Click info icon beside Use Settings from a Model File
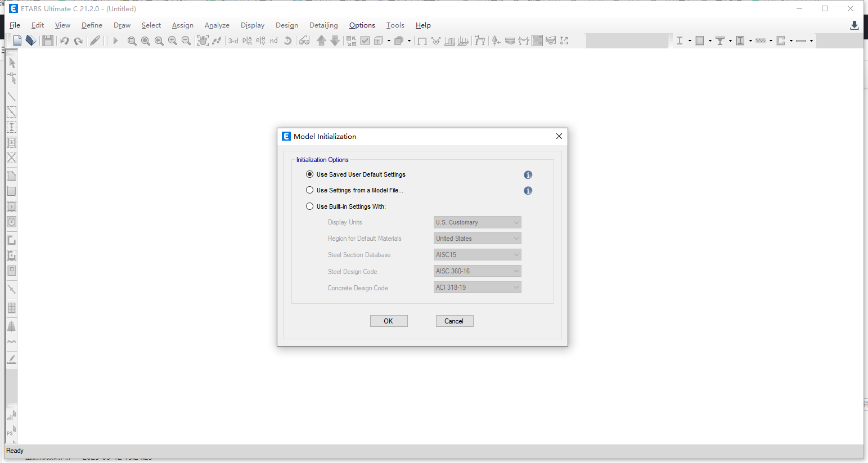 pos(528,191)
